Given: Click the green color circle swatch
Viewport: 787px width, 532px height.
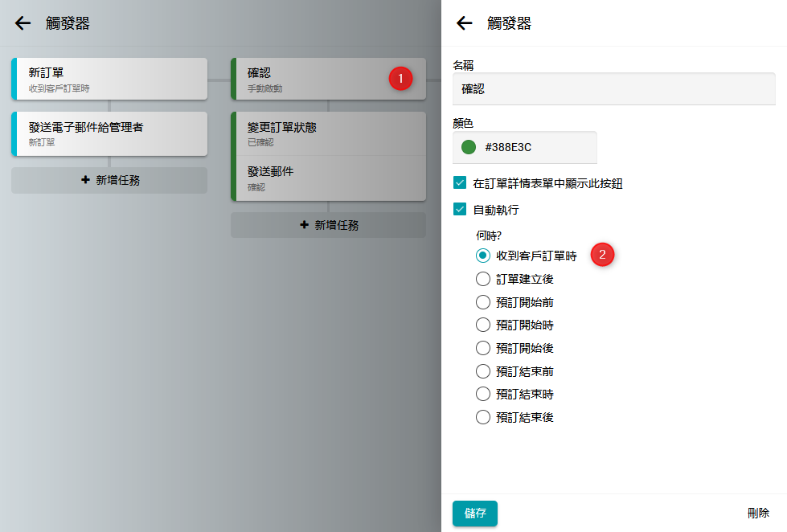Looking at the screenshot, I should (x=469, y=148).
